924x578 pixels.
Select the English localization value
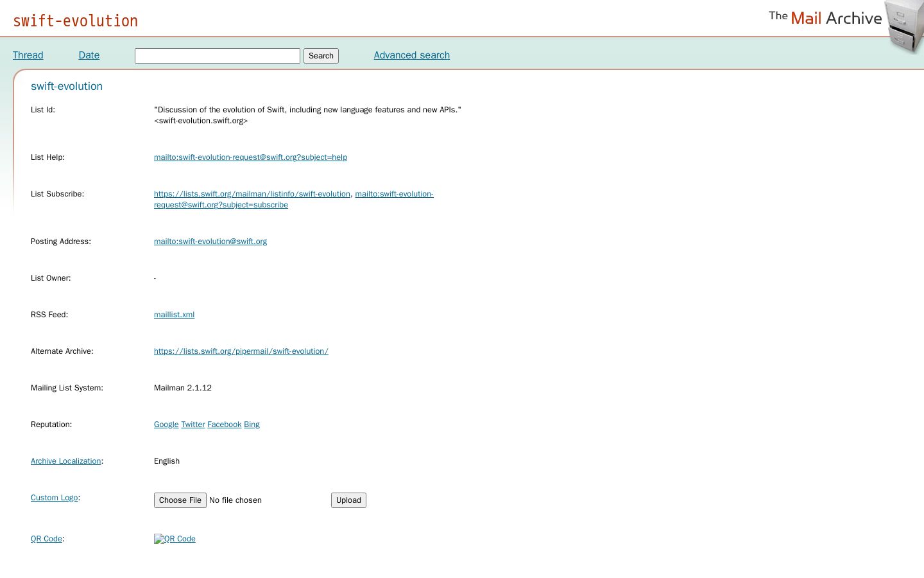click(x=167, y=461)
